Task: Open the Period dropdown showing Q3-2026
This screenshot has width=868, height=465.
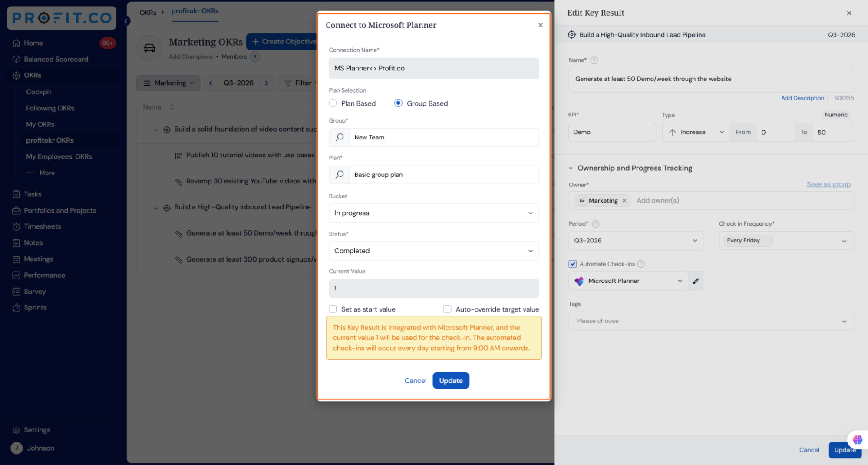Action: tap(636, 241)
